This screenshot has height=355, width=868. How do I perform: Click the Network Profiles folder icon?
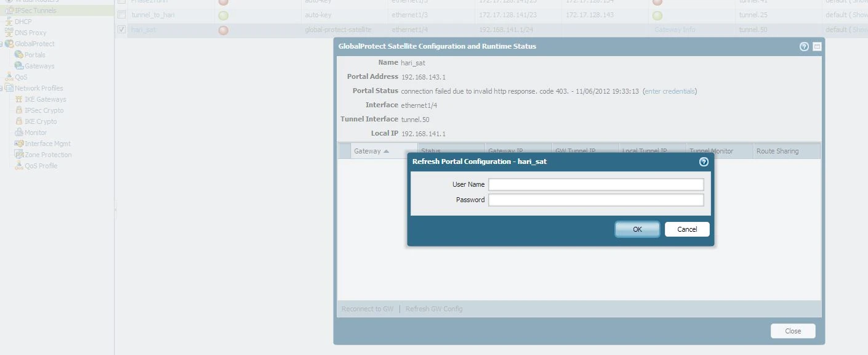9,88
